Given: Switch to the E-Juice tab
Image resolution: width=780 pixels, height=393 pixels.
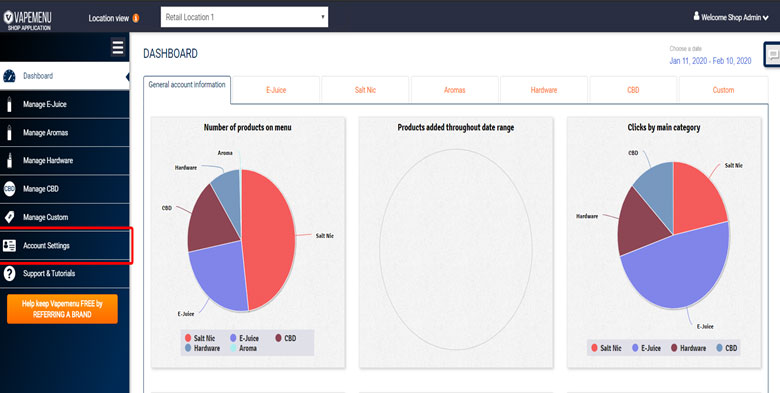Looking at the screenshot, I should pyautogui.click(x=276, y=90).
